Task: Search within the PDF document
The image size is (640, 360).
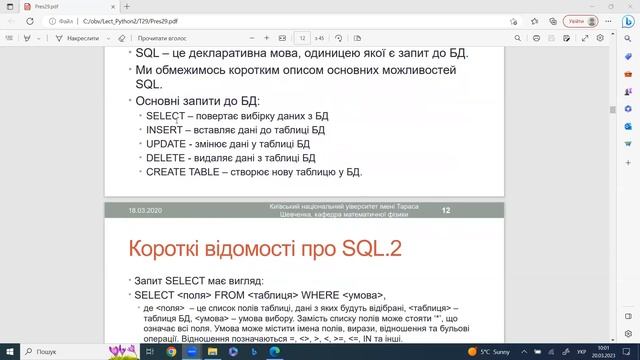Action: [517, 38]
